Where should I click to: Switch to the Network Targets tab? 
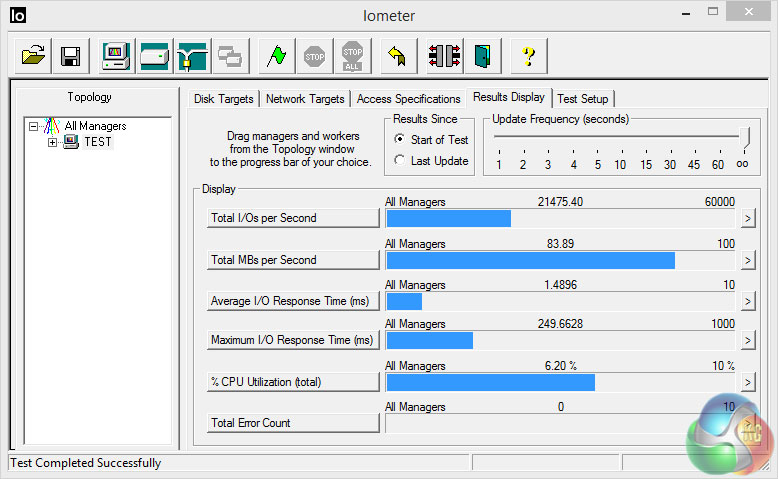[305, 99]
